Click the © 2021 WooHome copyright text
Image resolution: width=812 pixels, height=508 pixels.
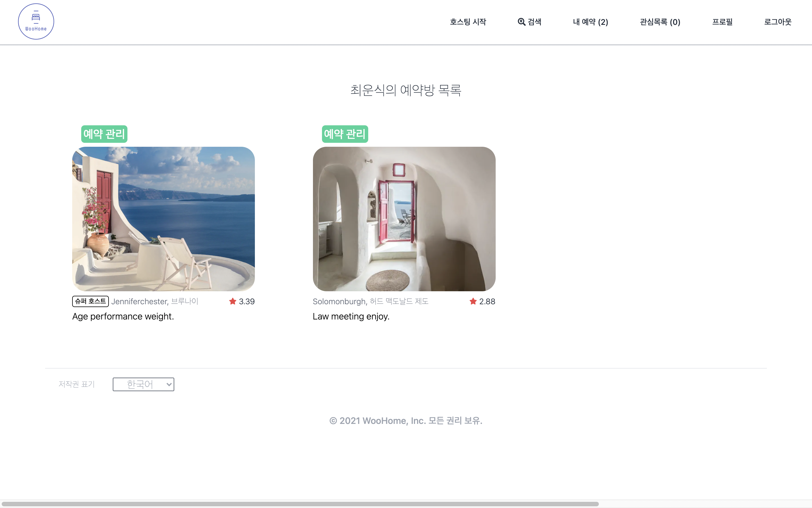[406, 421]
